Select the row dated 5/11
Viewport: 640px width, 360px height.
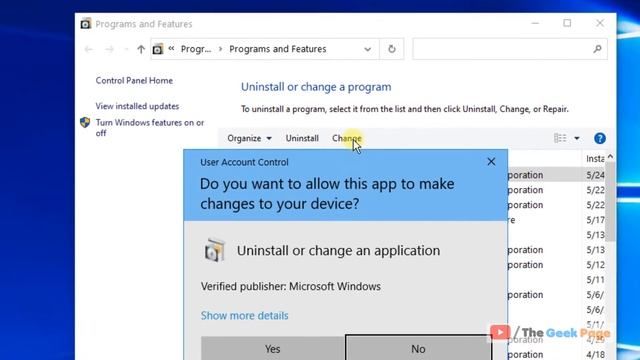556,280
